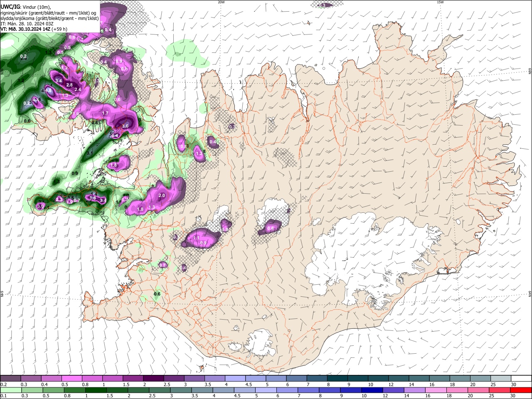
Task: Select the bright pink 0.5 snow scale swatch
Action: [72, 379]
